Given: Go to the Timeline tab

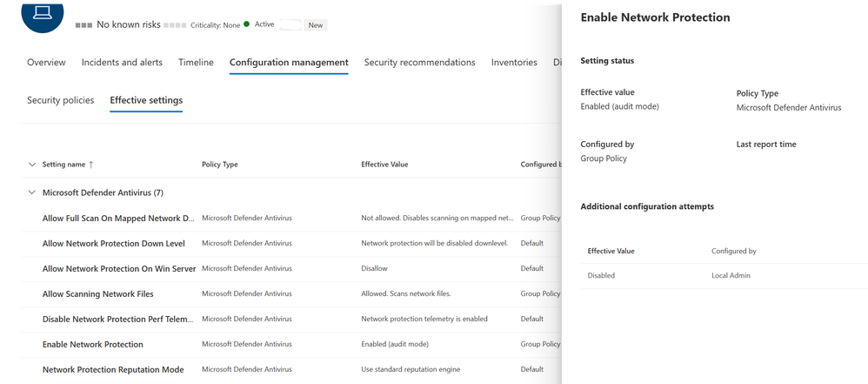Looking at the screenshot, I should 196,63.
